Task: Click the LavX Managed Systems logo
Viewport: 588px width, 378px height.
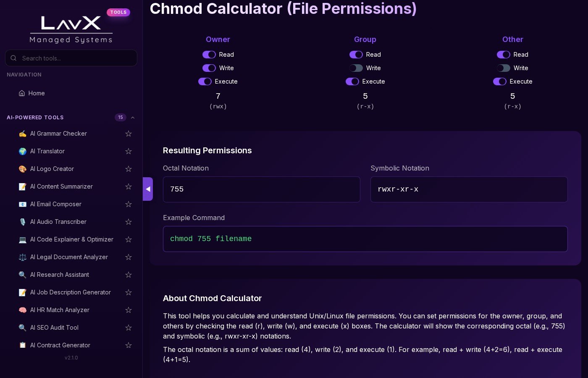Action: pos(71,29)
